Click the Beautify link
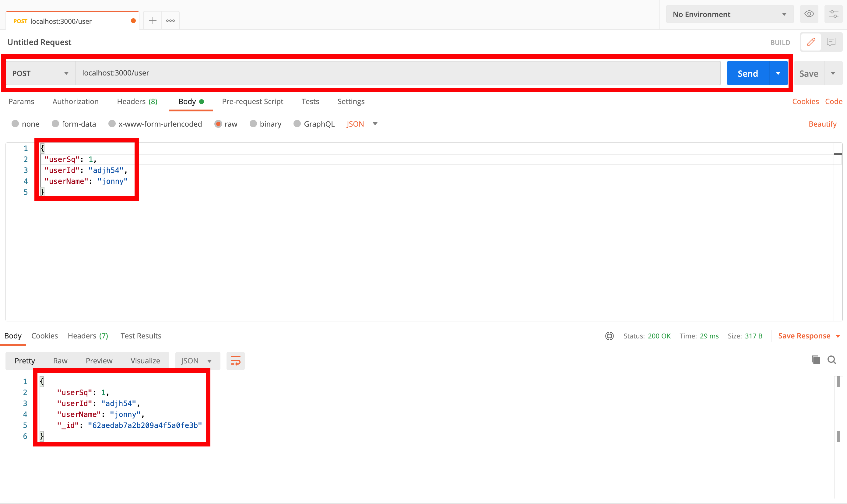The width and height of the screenshot is (847, 504). 822,124
